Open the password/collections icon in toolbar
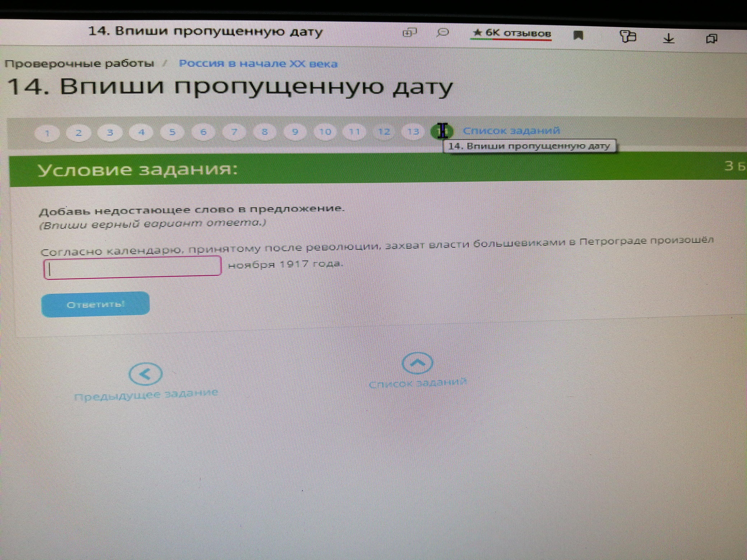Image resolution: width=747 pixels, height=560 pixels. coord(628,36)
